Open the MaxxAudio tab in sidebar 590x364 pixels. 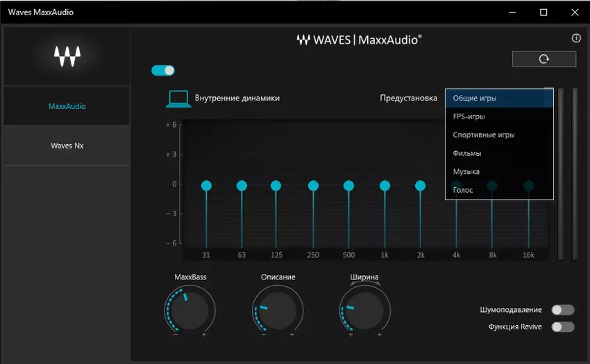(x=67, y=106)
